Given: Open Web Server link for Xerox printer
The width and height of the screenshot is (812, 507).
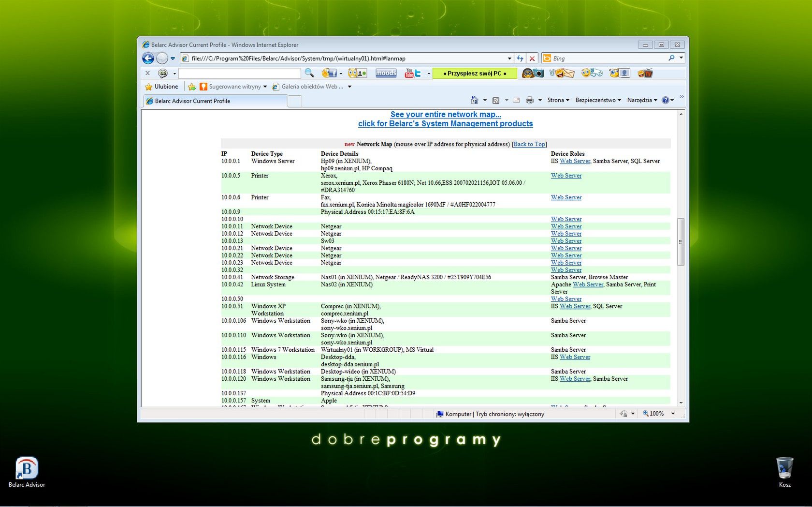Looking at the screenshot, I should [566, 176].
